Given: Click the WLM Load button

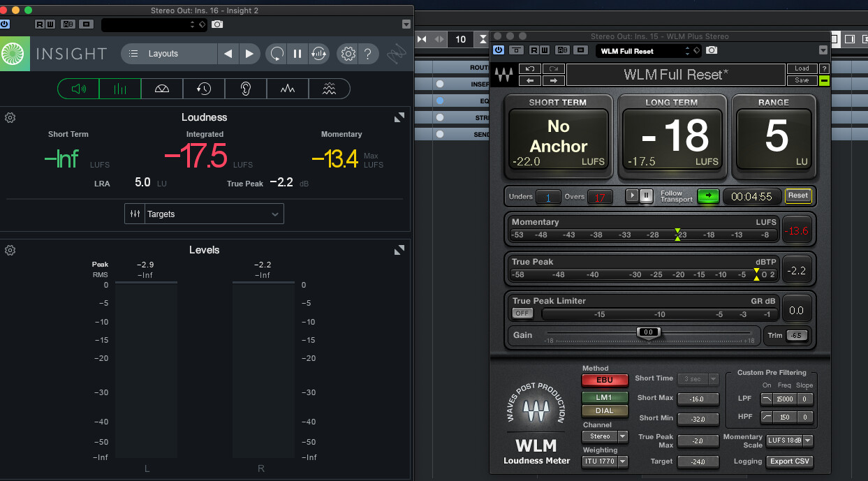Looking at the screenshot, I should 802,68.
